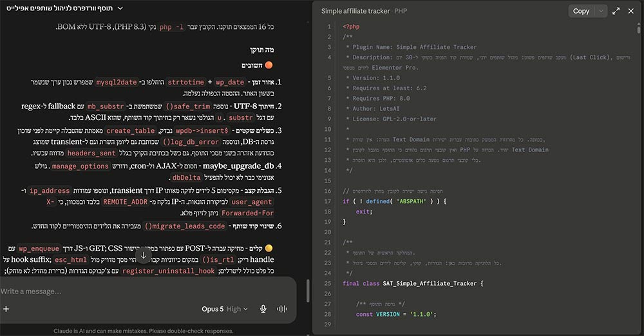This screenshot has height=336, width=644.
Task: Click the 'php -l' inline code in chat
Action: [172, 26]
